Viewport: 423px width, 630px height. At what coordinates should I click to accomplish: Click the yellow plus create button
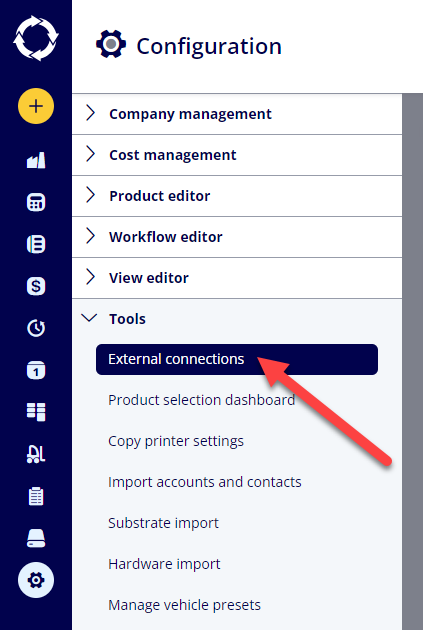pos(36,106)
